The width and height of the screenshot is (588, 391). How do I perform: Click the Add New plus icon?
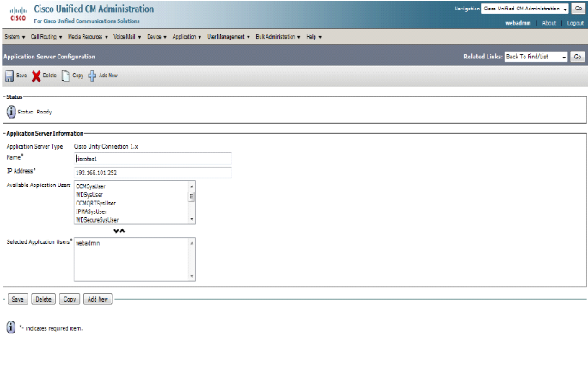(x=92, y=76)
